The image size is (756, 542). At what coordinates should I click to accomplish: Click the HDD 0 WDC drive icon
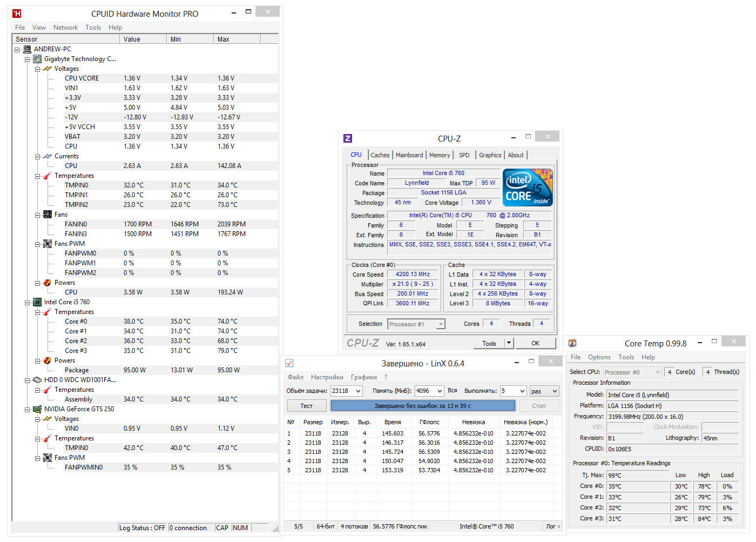pos(37,380)
